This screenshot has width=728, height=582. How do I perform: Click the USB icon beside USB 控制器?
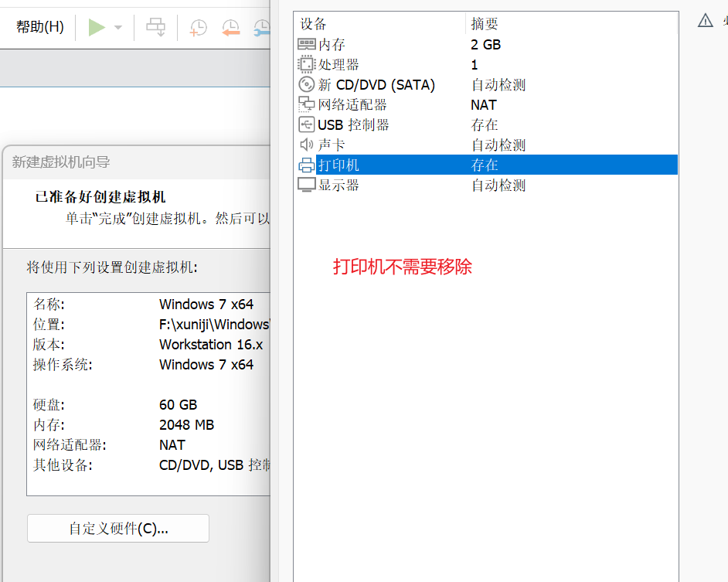coord(307,124)
